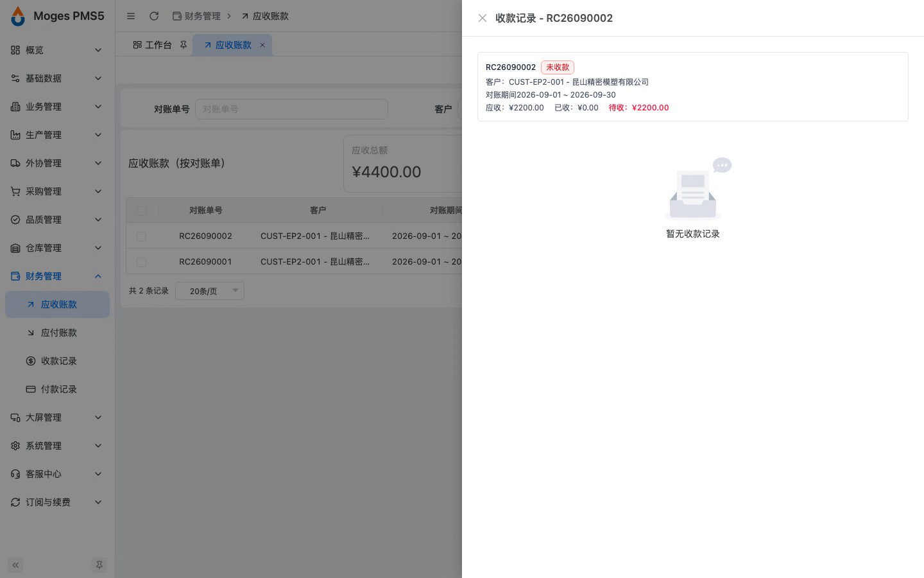Collapse sidebar with double-chevron icon
Image resolution: width=924 pixels, height=578 pixels.
[x=15, y=565]
